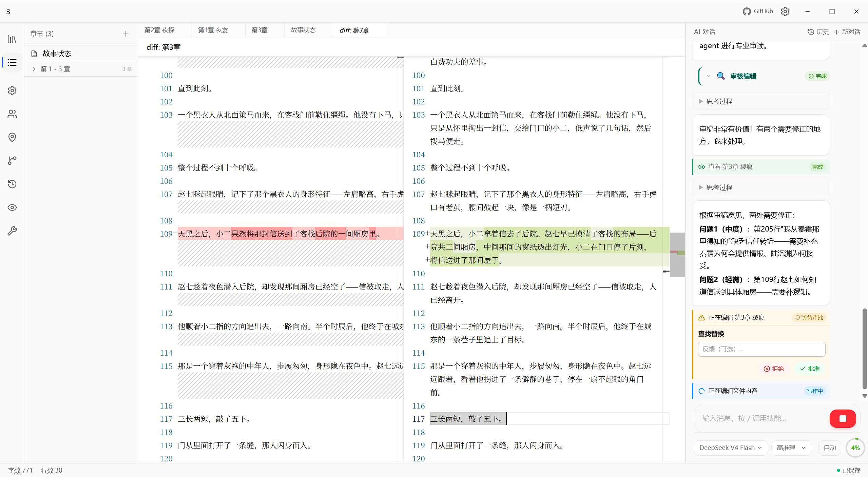Viewport: 868px width, 477px height.
Task: Click the 字数 771 status bar entry
Action: 20,471
